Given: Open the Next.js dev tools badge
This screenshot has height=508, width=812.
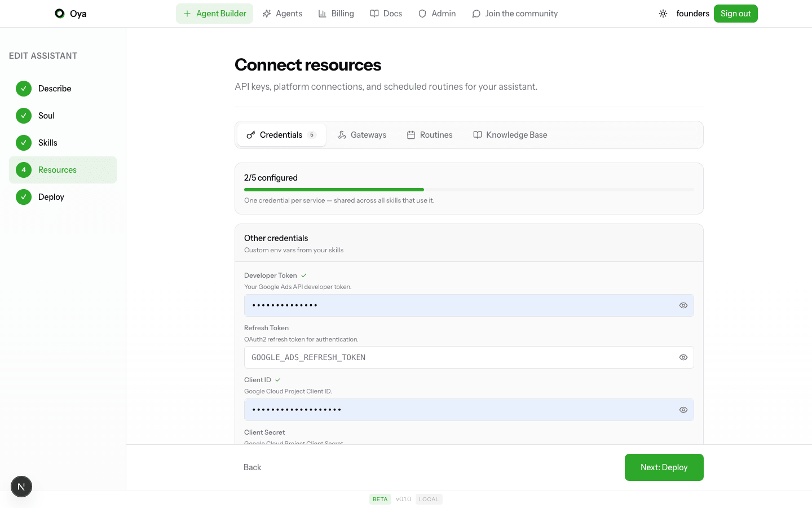Looking at the screenshot, I should click(21, 487).
